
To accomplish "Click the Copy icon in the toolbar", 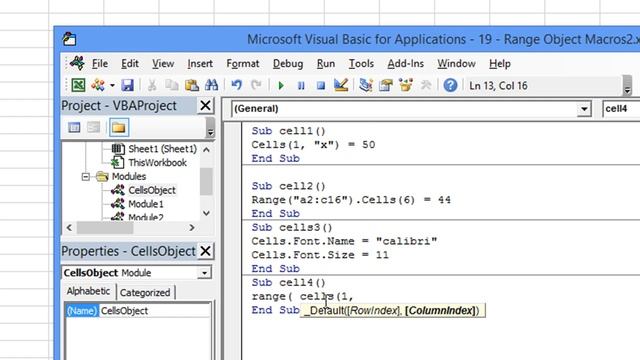I will (172, 85).
